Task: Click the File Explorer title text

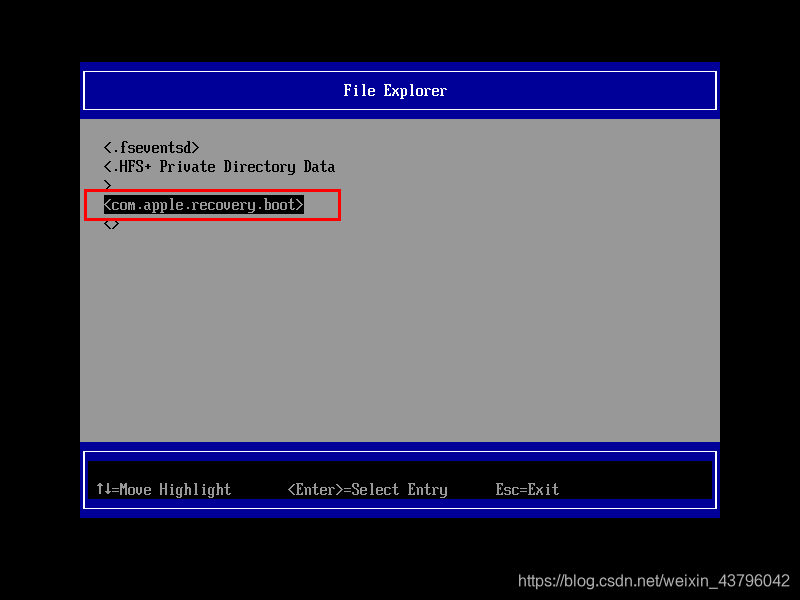Action: [395, 91]
